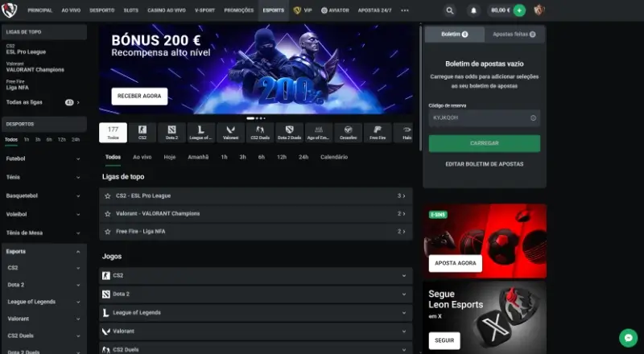Click the green CARREGAR button
This screenshot has width=644, height=354.
coord(484,143)
